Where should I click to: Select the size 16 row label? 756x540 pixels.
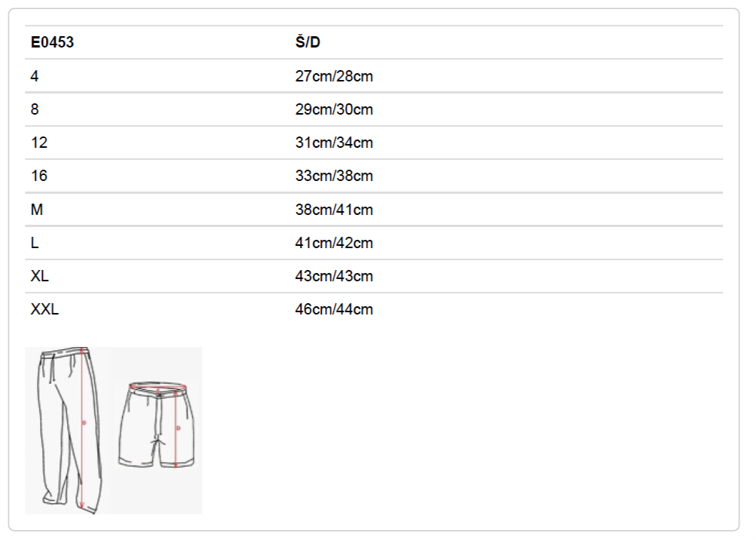pyautogui.click(x=39, y=176)
